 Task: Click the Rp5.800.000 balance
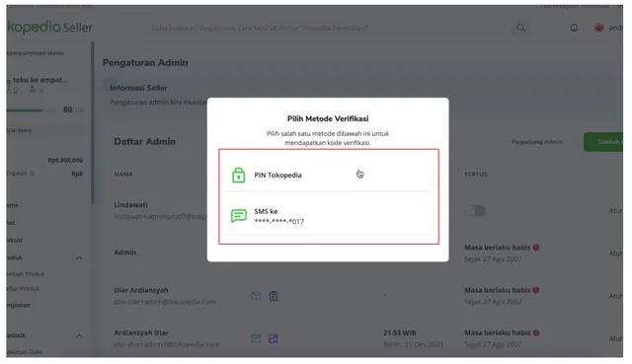point(65,160)
